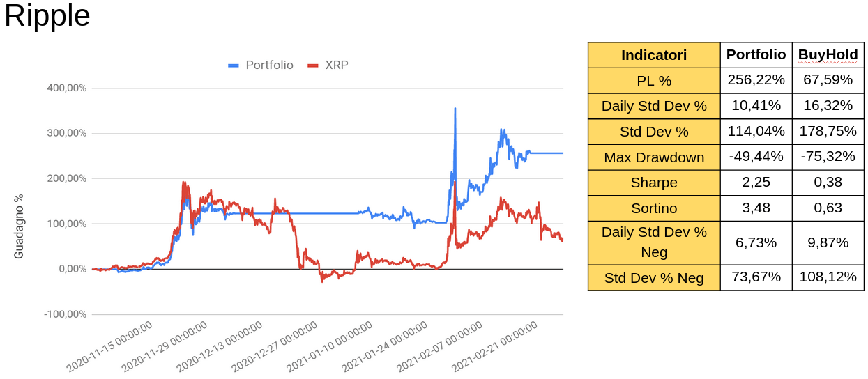Click the 400,00% y-axis label
The image size is (868, 379).
pos(66,88)
